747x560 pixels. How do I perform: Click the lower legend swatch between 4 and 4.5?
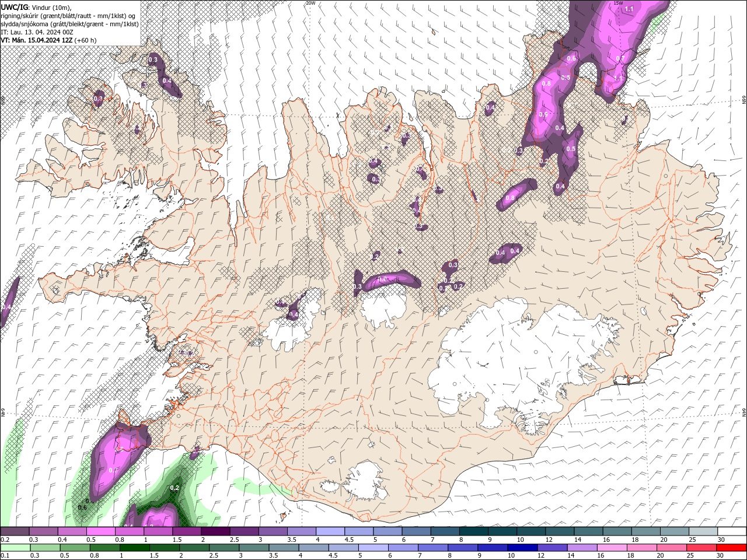coord(313,548)
